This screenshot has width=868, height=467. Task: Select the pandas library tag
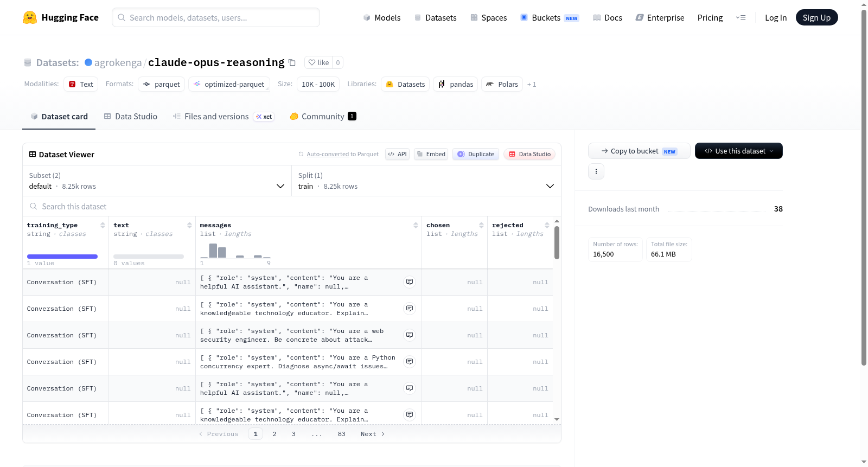[x=456, y=84]
